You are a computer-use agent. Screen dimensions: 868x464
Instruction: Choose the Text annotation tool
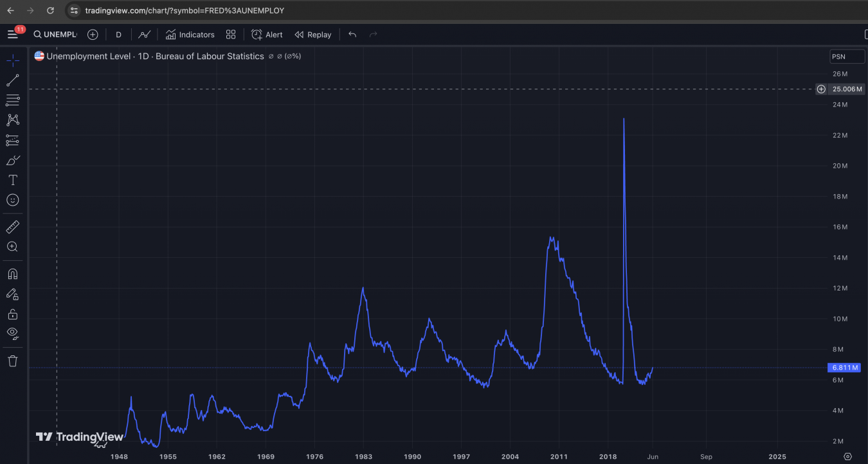13,180
